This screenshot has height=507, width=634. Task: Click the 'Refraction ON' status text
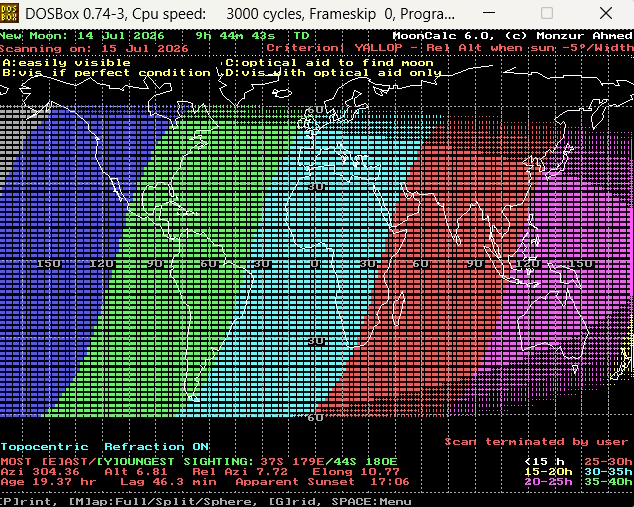tap(156, 447)
